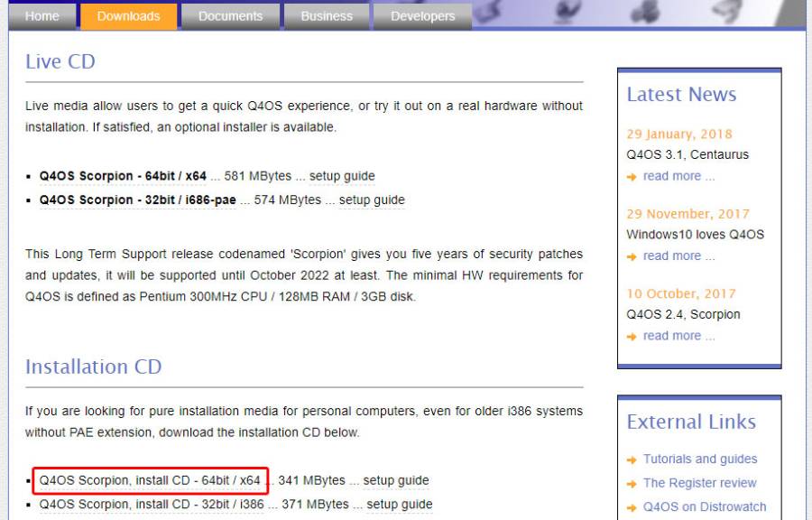Read more about Q4OS 2.4, Scorpion
The width and height of the screenshot is (812, 520).
[678, 336]
